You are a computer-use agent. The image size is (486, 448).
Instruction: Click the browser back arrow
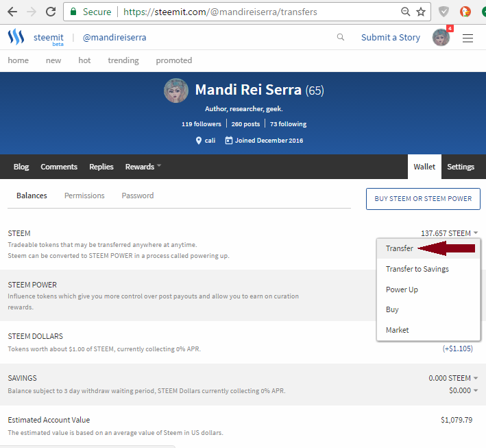point(12,12)
